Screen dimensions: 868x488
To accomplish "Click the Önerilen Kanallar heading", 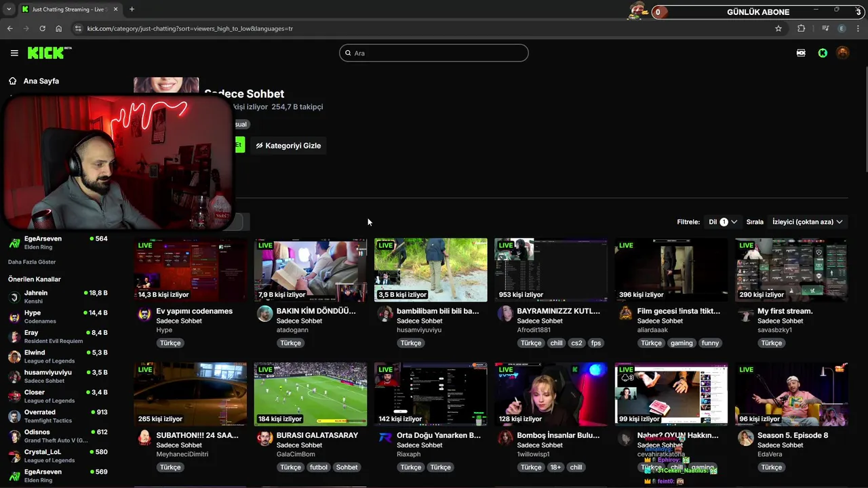I will coord(35,279).
